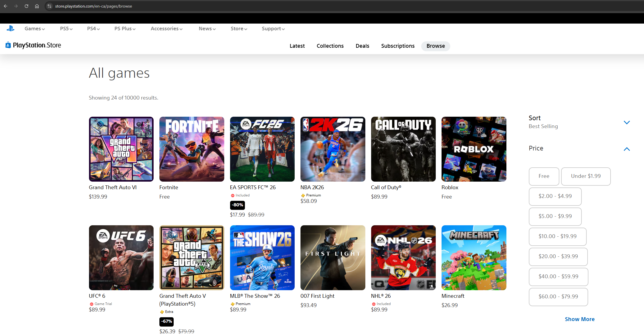
Task: Toggle the $10.00 - $19.99 price filter
Action: pos(558,236)
